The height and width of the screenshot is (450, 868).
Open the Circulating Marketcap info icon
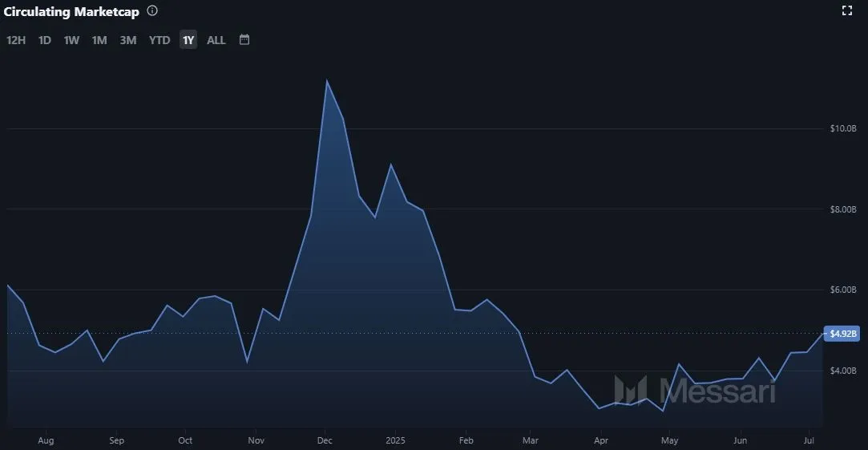(x=152, y=10)
